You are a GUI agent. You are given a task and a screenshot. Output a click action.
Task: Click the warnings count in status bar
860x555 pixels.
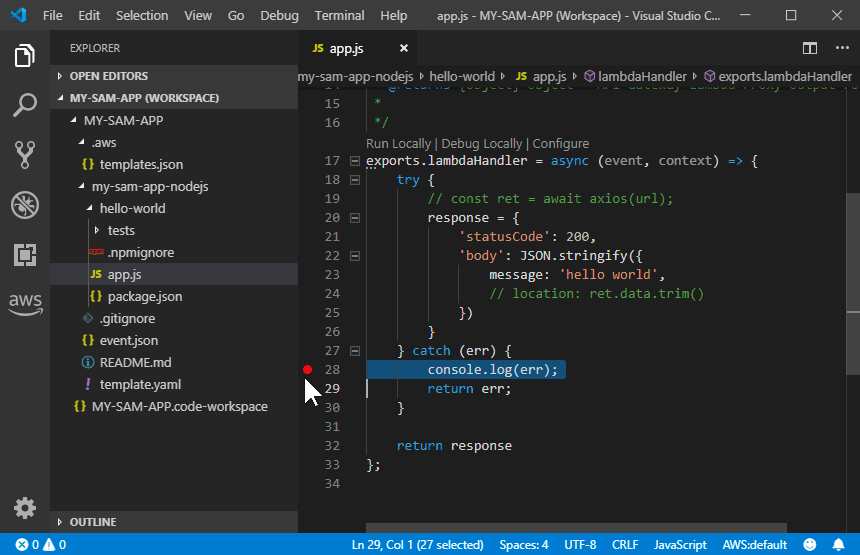(x=54, y=545)
